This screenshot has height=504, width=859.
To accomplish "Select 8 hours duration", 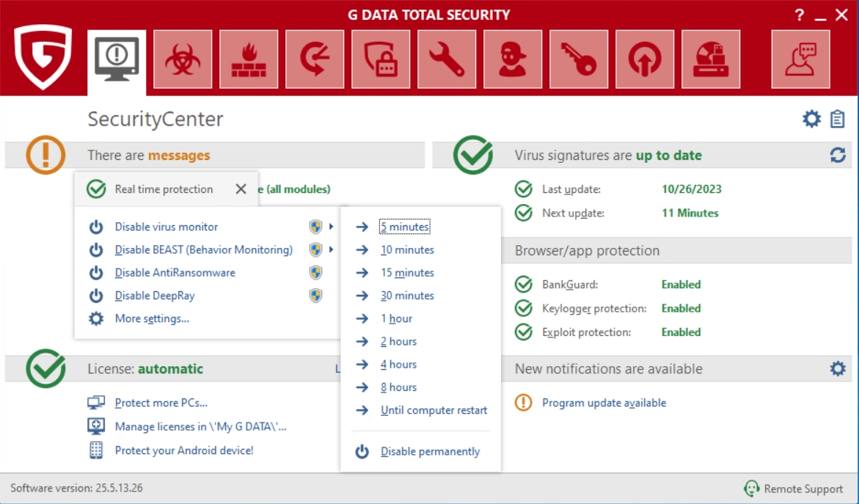I will [398, 388].
